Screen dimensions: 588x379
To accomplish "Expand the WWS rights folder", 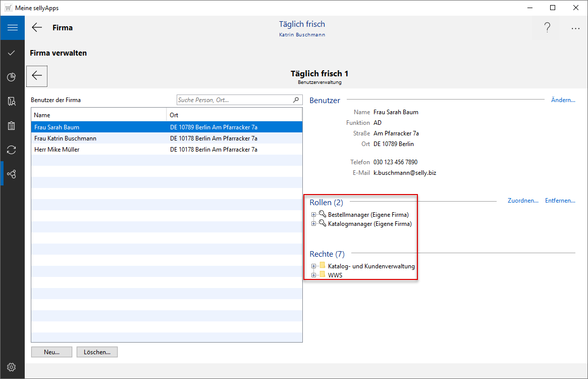I will click(x=313, y=275).
